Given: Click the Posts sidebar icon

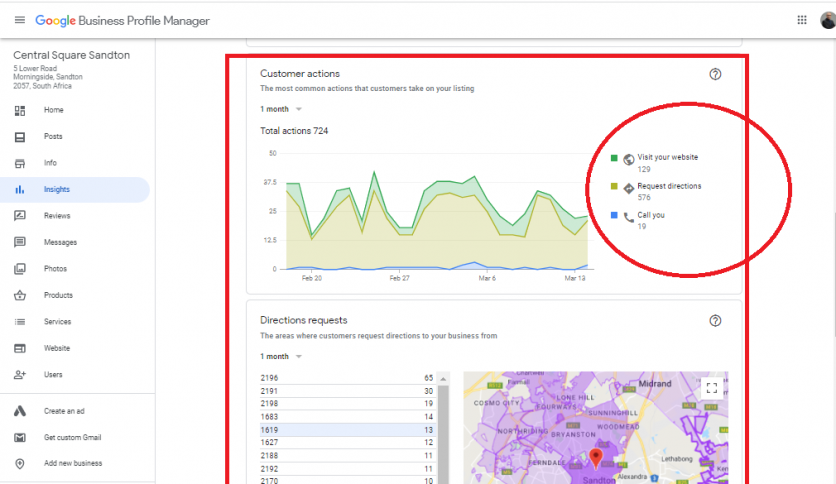Looking at the screenshot, I should [20, 137].
